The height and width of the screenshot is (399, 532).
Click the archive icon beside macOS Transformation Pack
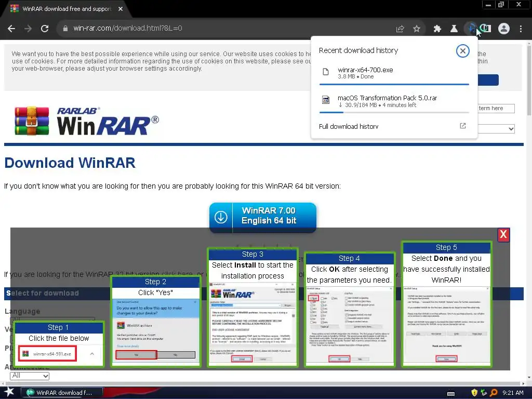326,100
